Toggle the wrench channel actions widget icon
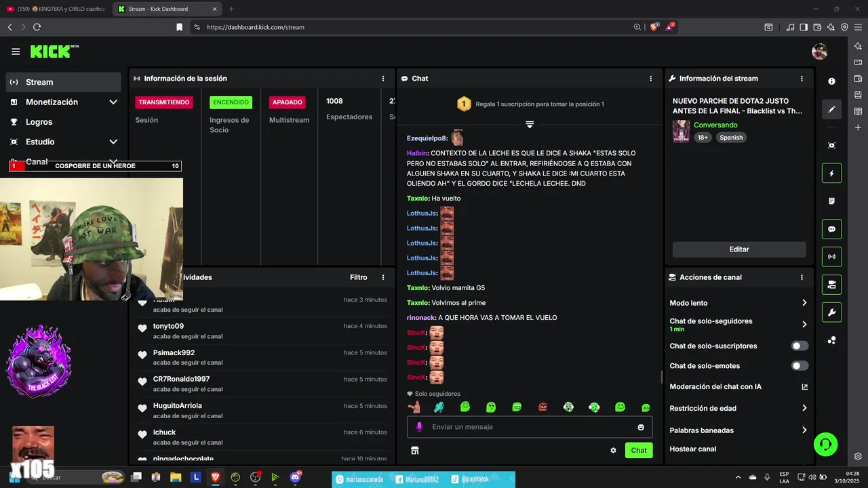This screenshot has height=488, width=868. pyautogui.click(x=832, y=312)
